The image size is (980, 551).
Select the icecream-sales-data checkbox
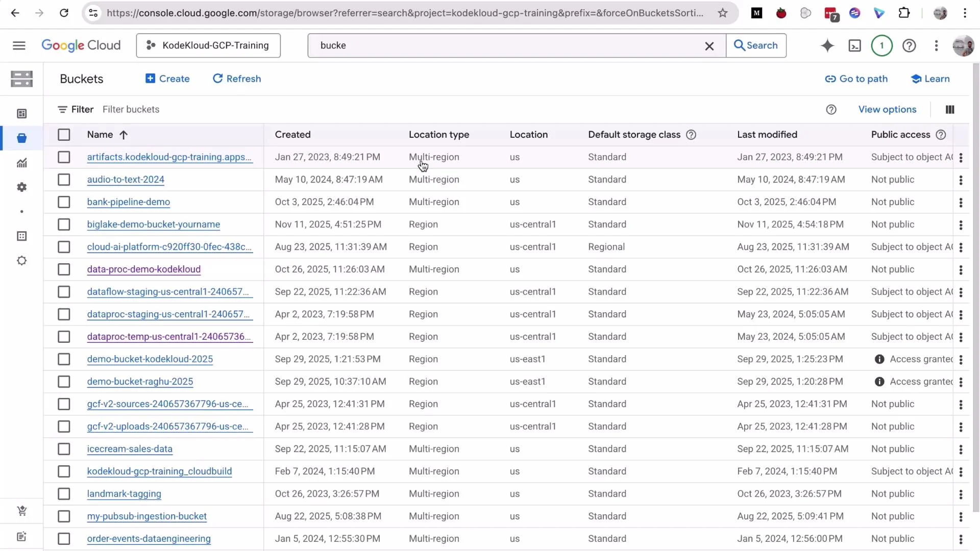click(x=64, y=449)
